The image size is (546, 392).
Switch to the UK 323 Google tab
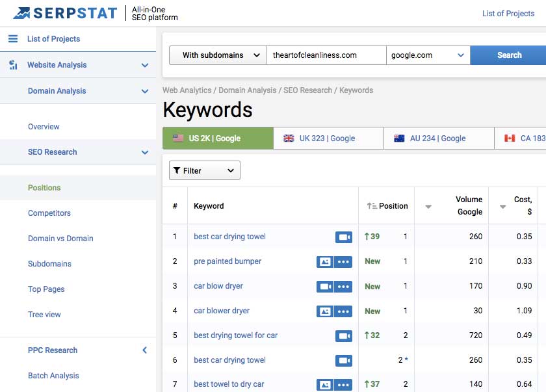point(328,138)
